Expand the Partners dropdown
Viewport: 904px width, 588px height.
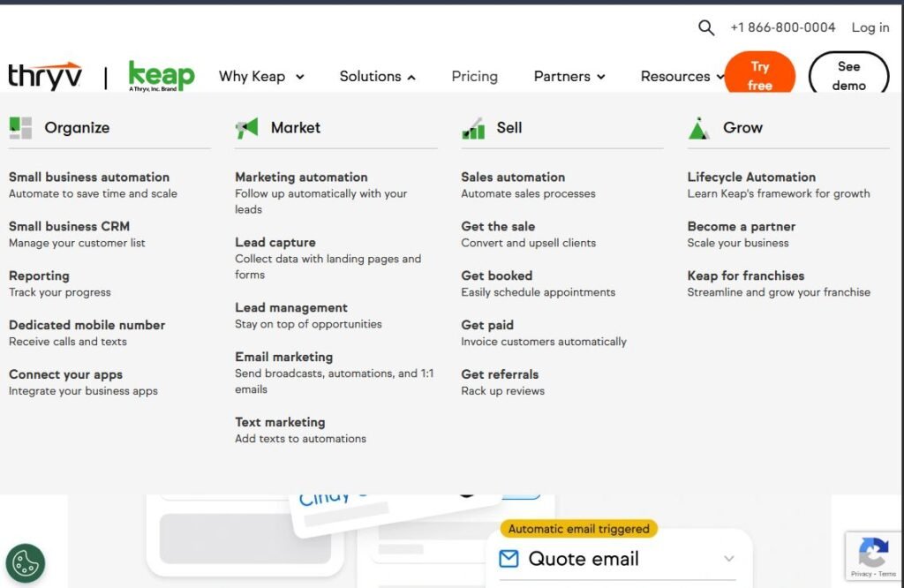(569, 77)
